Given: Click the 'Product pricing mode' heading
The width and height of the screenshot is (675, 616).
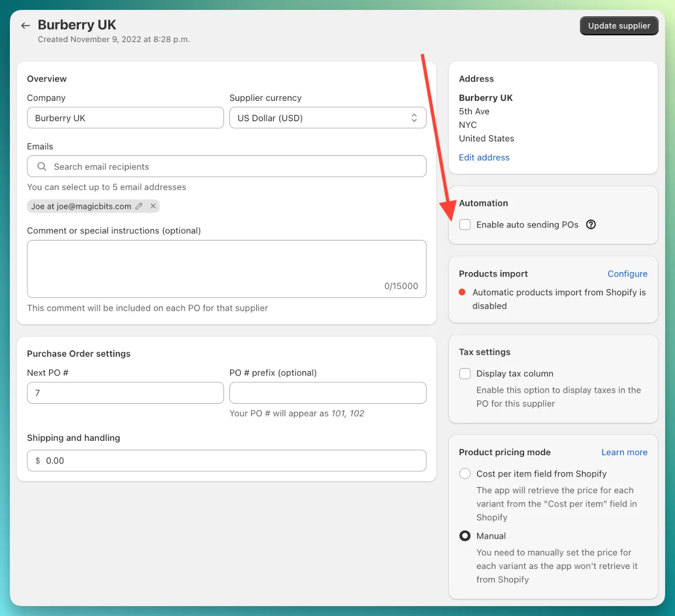Looking at the screenshot, I should click(x=505, y=452).
